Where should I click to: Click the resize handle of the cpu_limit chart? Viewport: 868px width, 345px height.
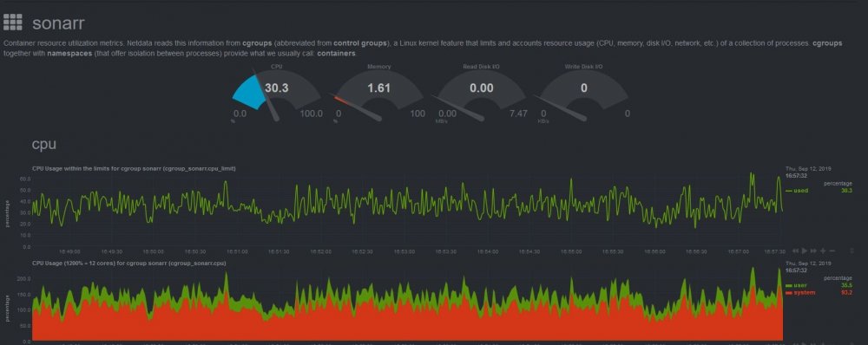pyautogui.click(x=852, y=251)
